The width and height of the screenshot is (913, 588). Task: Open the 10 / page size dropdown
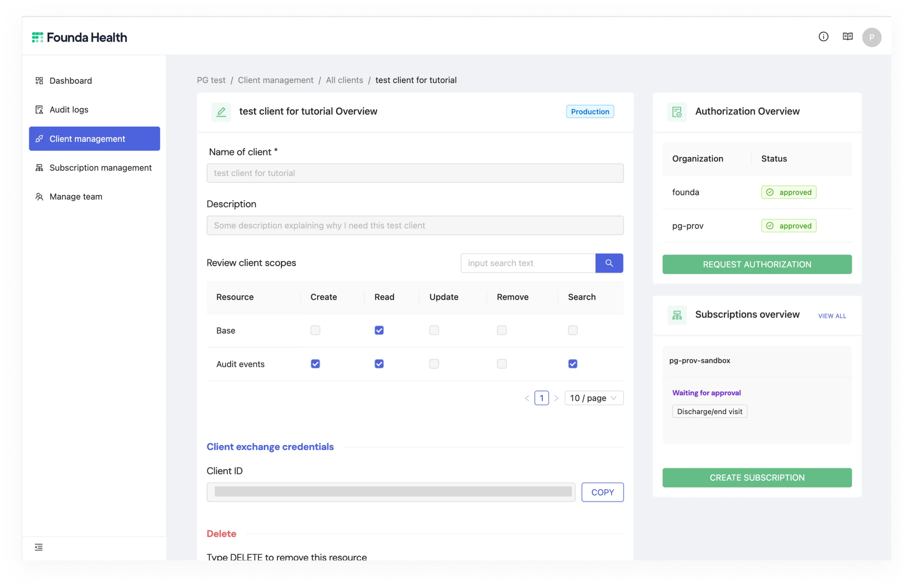click(x=594, y=398)
